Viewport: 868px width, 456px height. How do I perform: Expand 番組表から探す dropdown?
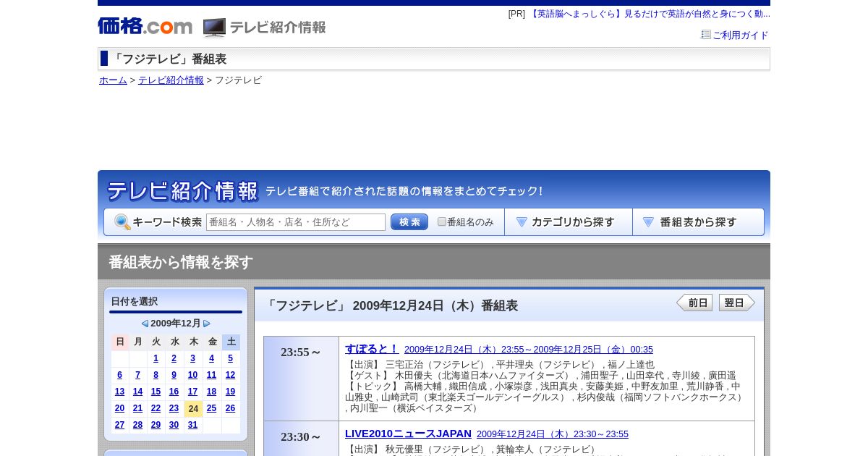coord(698,222)
